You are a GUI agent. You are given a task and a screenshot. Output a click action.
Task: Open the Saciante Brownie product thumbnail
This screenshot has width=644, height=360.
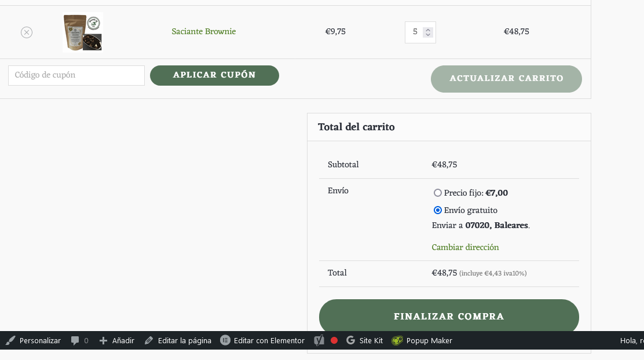click(83, 32)
